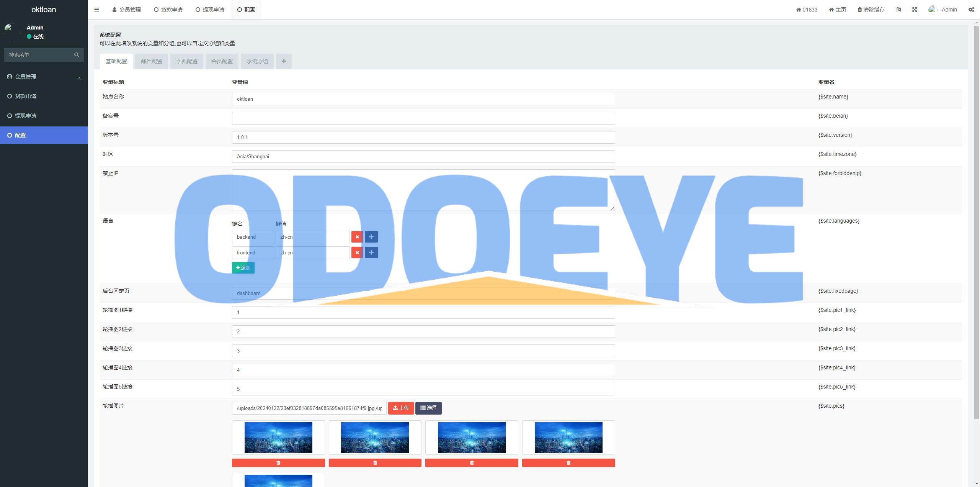The image size is (980, 487).
Task: Select the 示例分组 tab
Action: click(x=257, y=61)
